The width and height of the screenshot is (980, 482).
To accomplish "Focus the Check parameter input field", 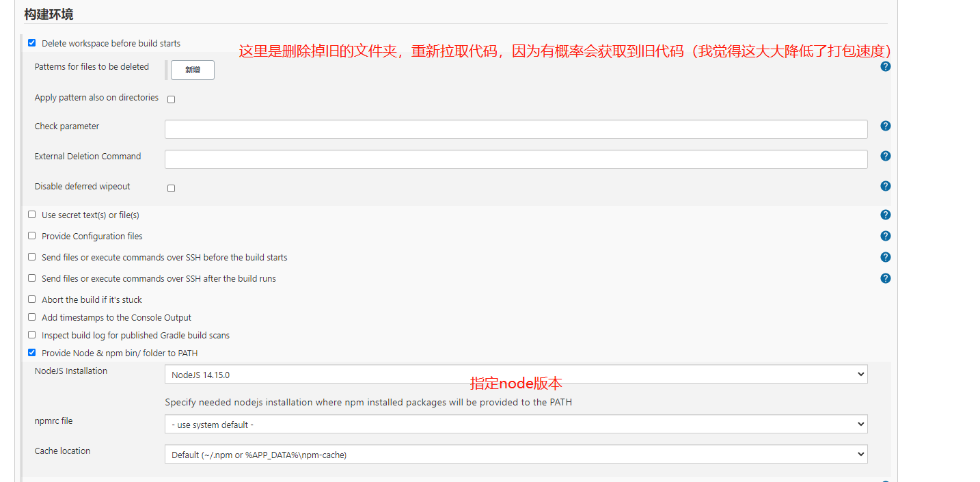I will [x=516, y=129].
